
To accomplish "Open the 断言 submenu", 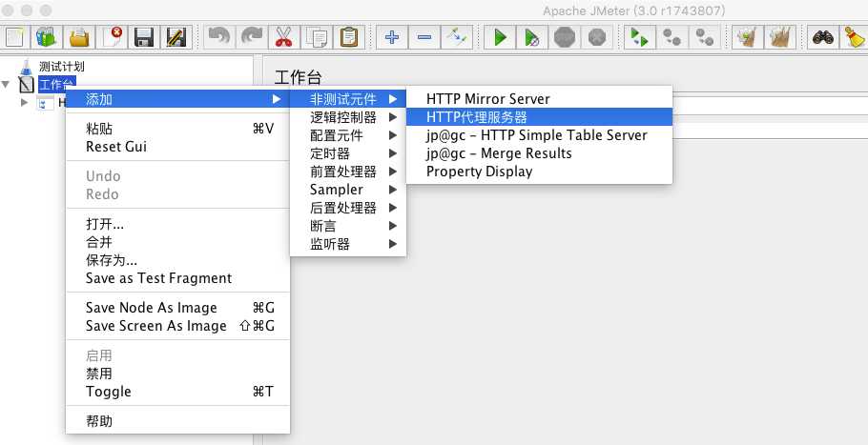I will click(347, 226).
